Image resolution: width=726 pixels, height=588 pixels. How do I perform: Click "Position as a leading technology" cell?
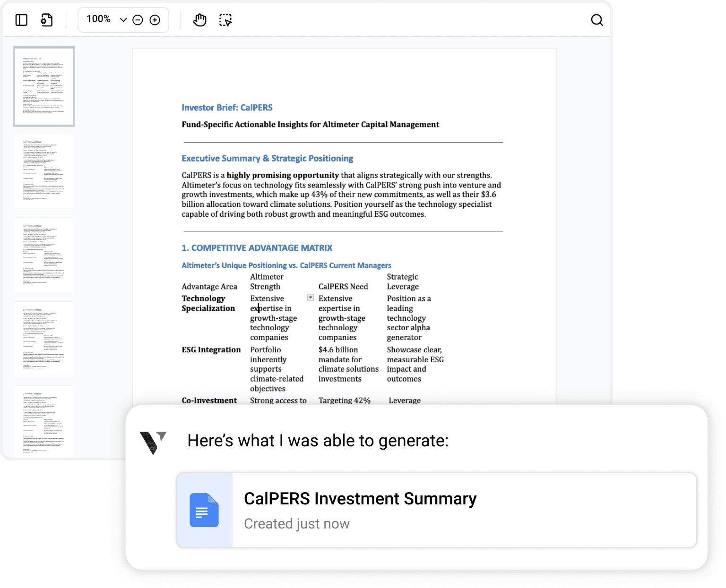point(409,318)
